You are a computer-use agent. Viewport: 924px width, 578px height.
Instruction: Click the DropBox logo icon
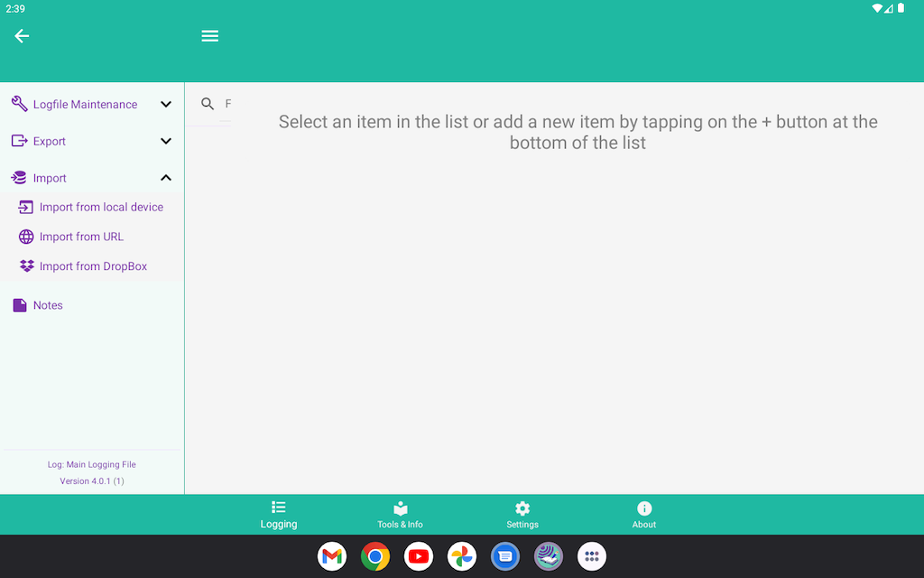26,266
